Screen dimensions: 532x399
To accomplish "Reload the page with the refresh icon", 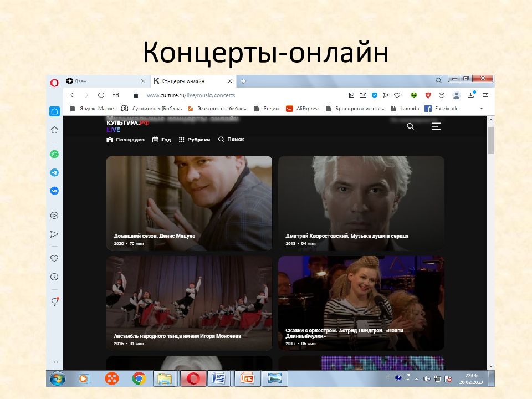I will pyautogui.click(x=101, y=95).
